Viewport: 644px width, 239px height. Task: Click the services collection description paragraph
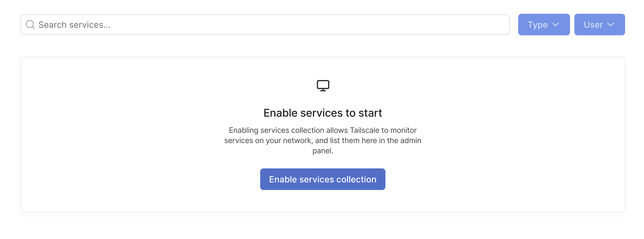pos(323,140)
